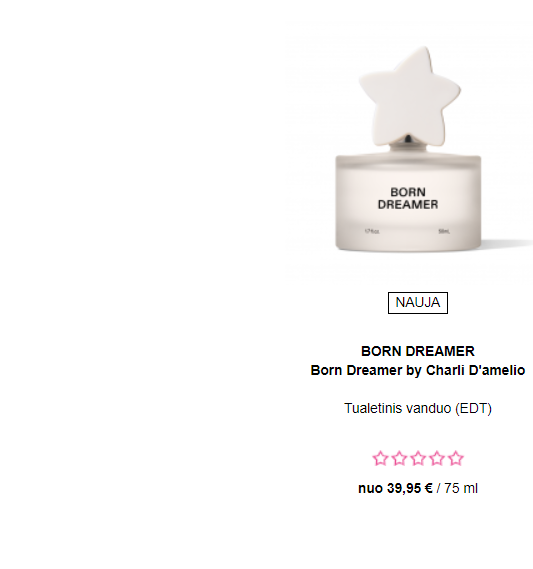This screenshot has width=533, height=569.
Task: Select the 75 ml size text
Action: (461, 488)
